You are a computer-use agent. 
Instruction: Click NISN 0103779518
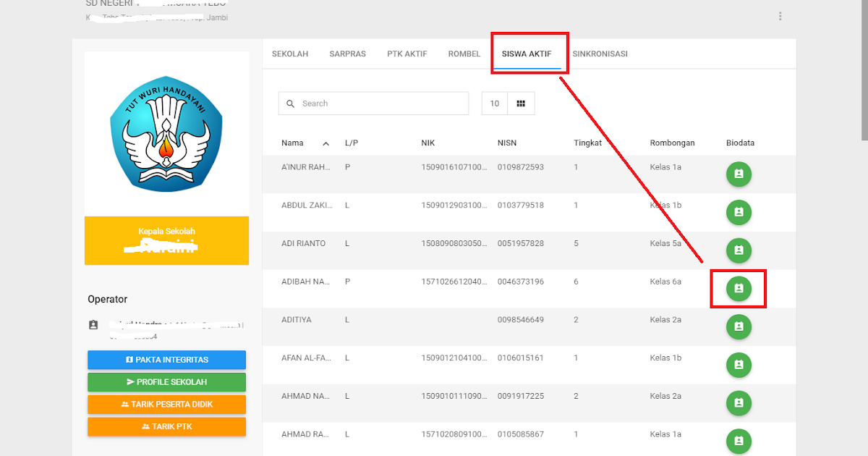click(521, 206)
